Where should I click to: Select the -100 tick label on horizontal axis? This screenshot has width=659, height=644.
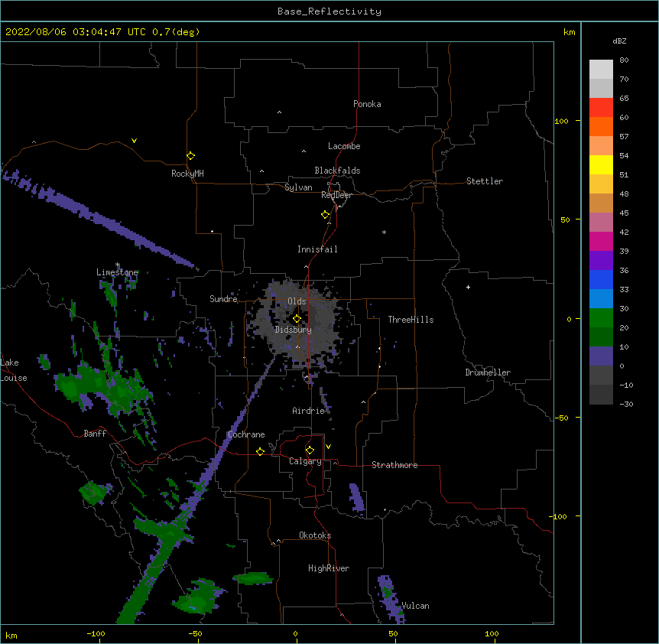point(96,633)
